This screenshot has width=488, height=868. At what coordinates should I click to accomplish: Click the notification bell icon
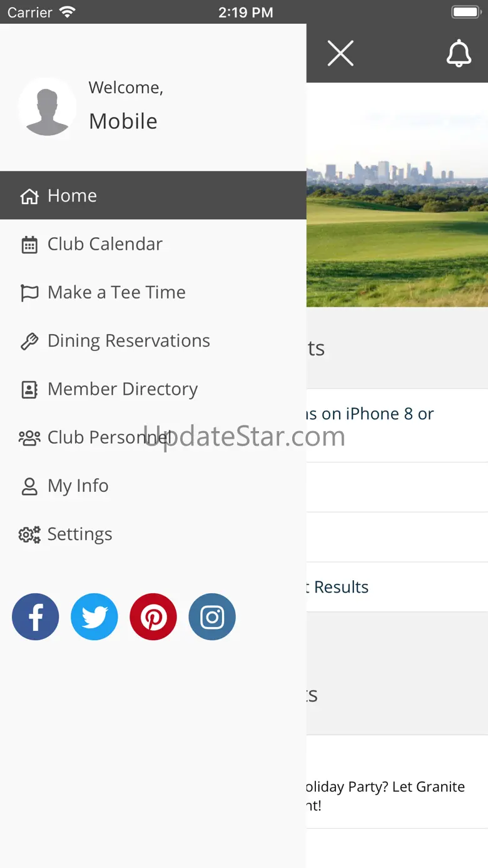click(459, 53)
